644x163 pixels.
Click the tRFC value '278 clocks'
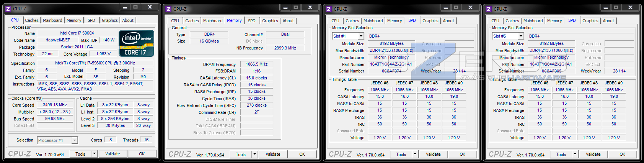[257, 105]
